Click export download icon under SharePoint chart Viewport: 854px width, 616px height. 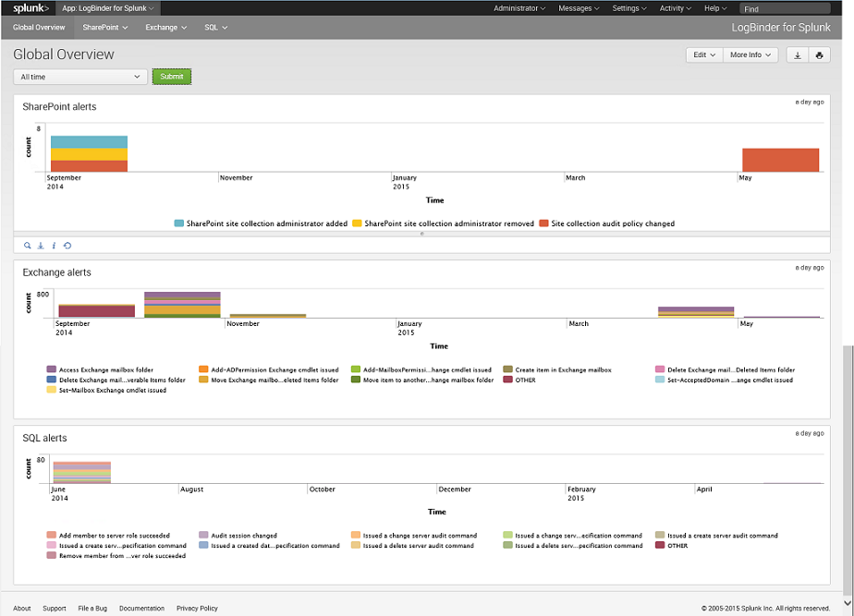point(41,246)
